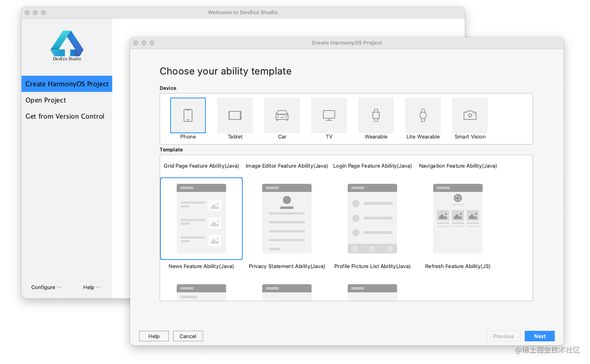This screenshot has height=364, width=590.
Task: Expand the Configure dropdown
Action: 46,287
